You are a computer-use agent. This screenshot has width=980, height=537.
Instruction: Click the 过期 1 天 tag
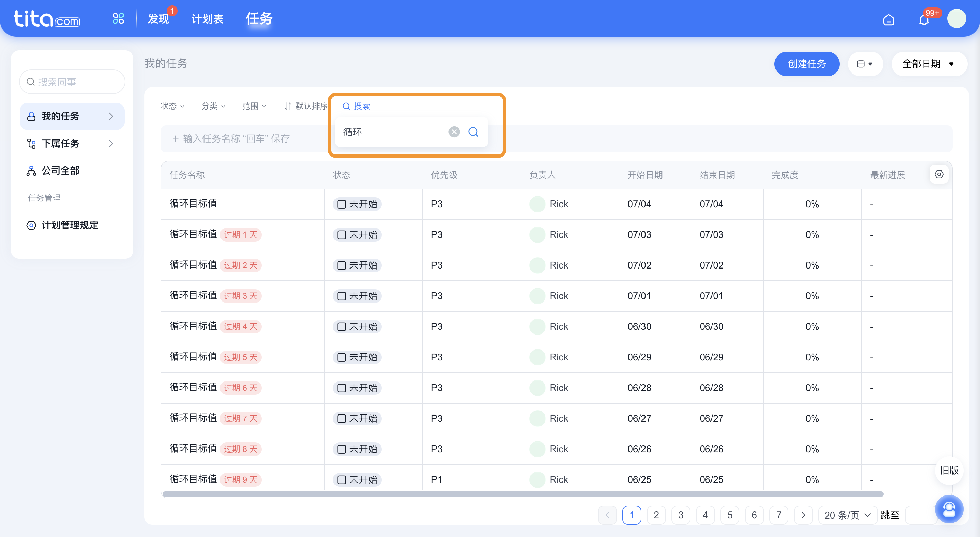point(241,234)
